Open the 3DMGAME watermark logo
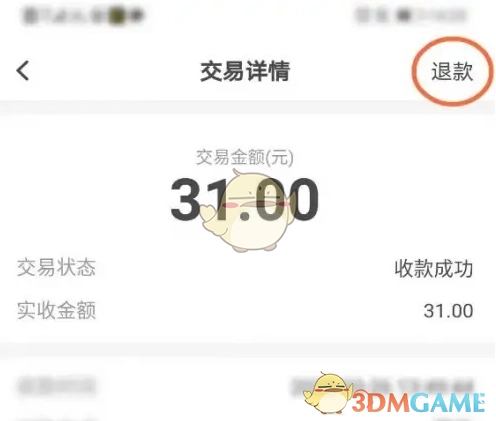The image size is (496, 421). (418, 402)
